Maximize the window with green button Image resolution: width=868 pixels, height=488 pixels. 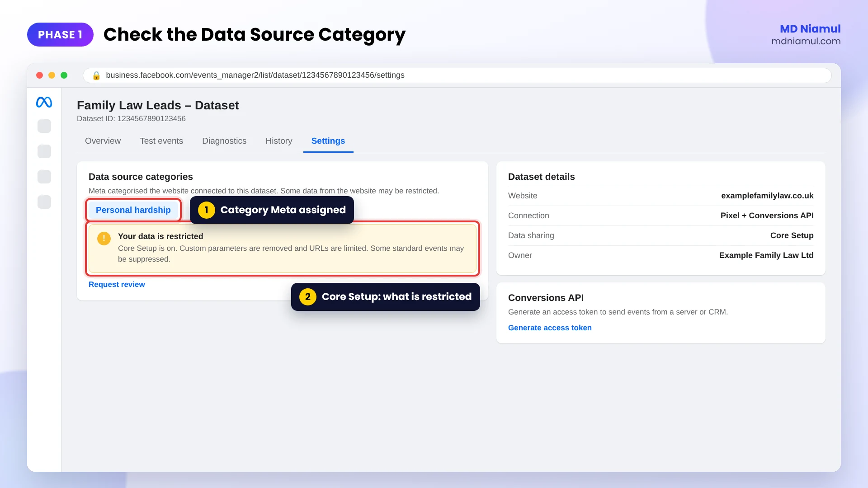coord(64,75)
